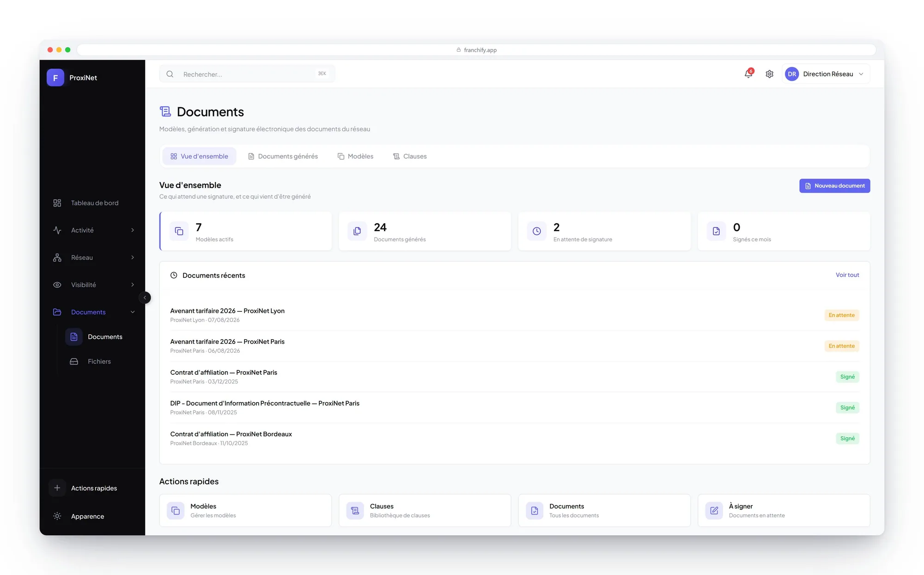Viewport: 924px width, 575px height.
Task: Switch to Modèles tab
Action: [x=355, y=156]
